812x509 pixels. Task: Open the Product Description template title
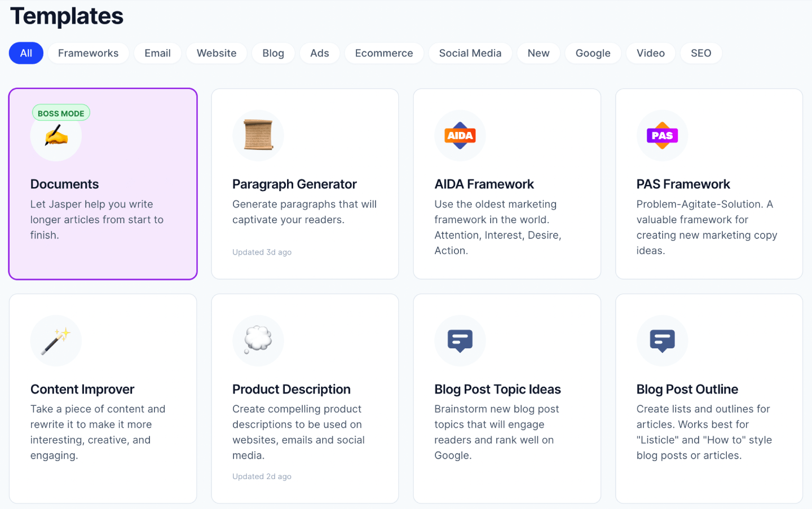point(292,390)
